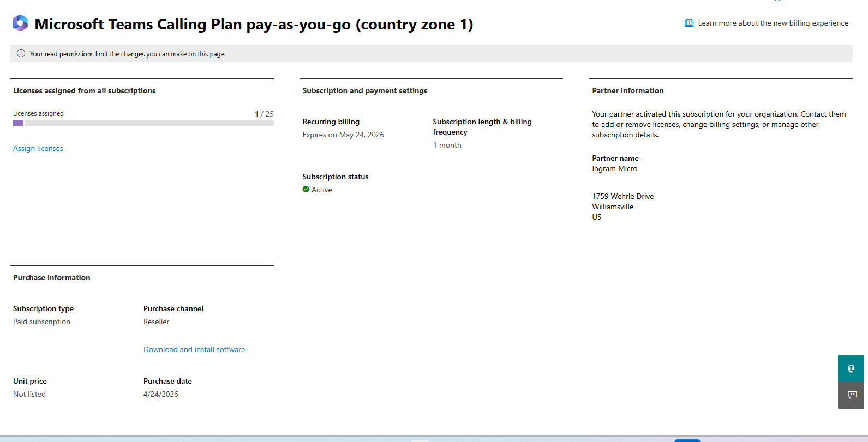Click the 'Partner name' label
This screenshot has height=442, width=868.
615,158
